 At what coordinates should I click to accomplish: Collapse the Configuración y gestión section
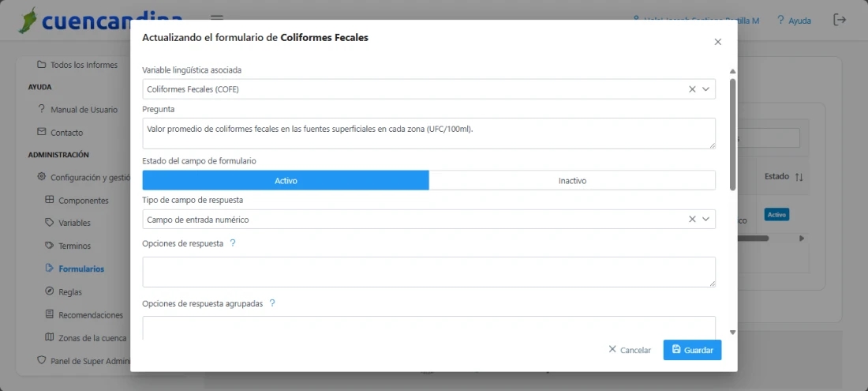click(85, 178)
